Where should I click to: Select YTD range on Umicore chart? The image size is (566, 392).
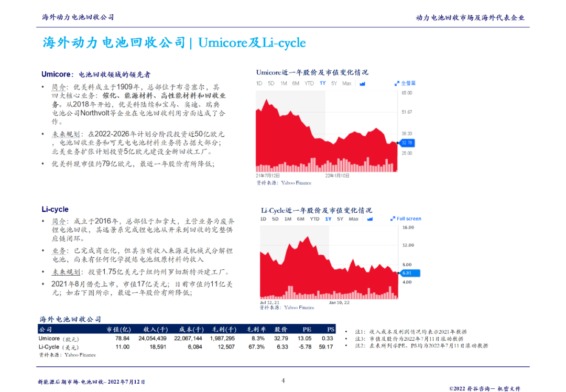(x=309, y=83)
